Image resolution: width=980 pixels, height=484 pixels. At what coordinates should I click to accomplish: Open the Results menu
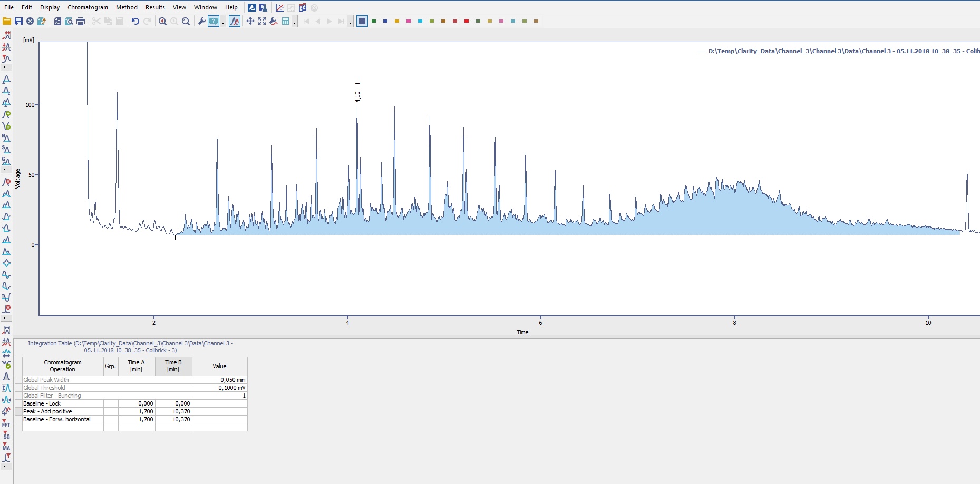pos(155,7)
